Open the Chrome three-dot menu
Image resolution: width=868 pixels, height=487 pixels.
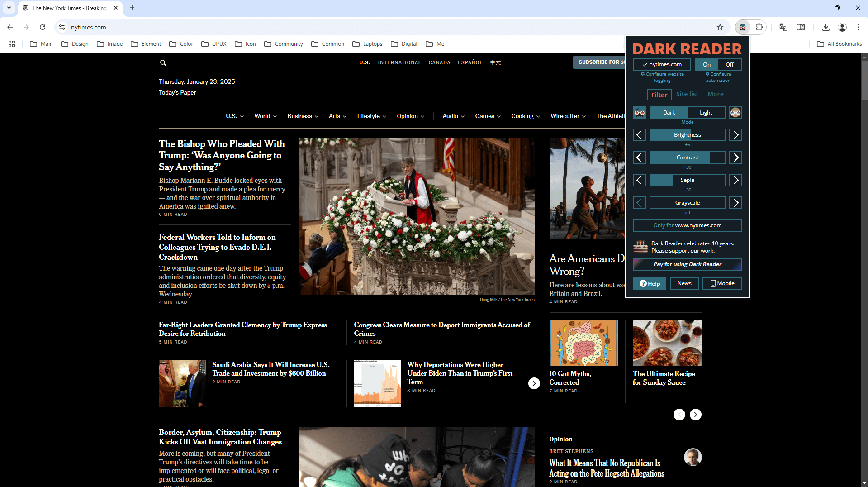click(x=859, y=27)
